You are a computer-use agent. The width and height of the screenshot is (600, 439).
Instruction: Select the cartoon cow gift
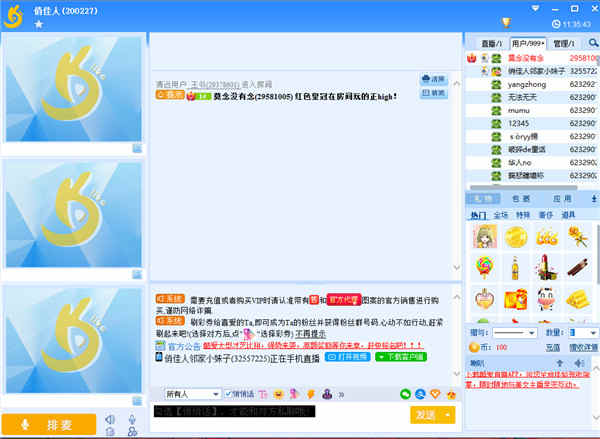pos(546,299)
